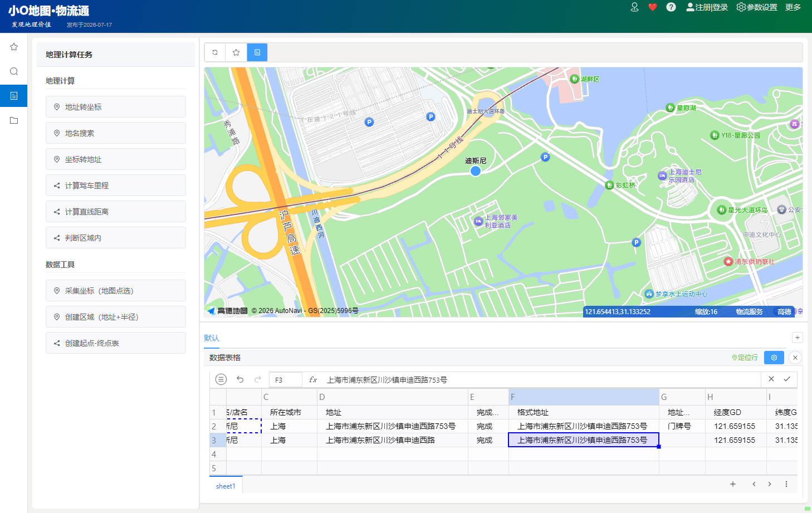Click 浦东供销联社 red marker
The width and height of the screenshot is (812, 513).
728,261
